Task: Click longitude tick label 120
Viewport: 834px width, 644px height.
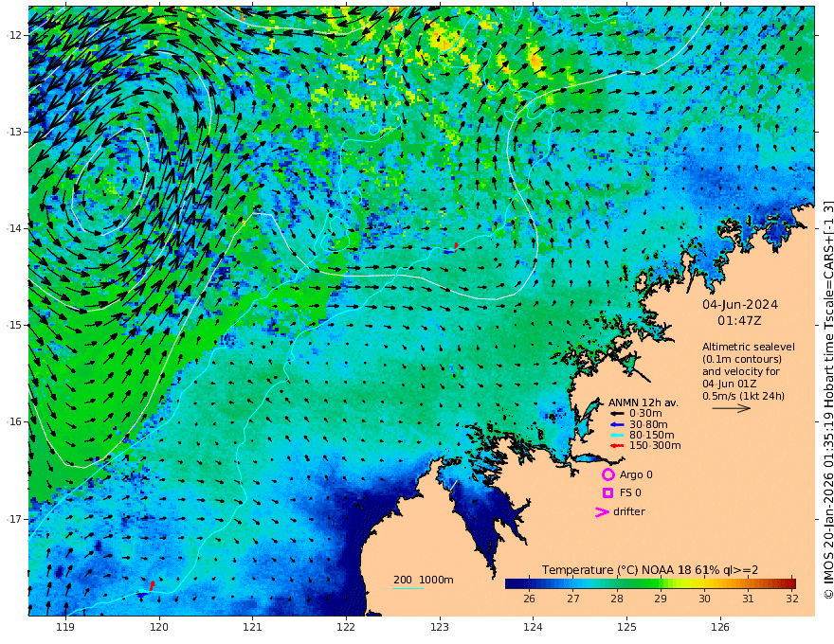Action: click(x=159, y=628)
